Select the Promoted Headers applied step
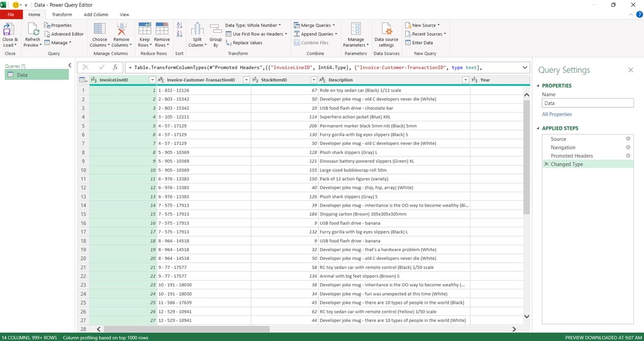 (x=572, y=156)
